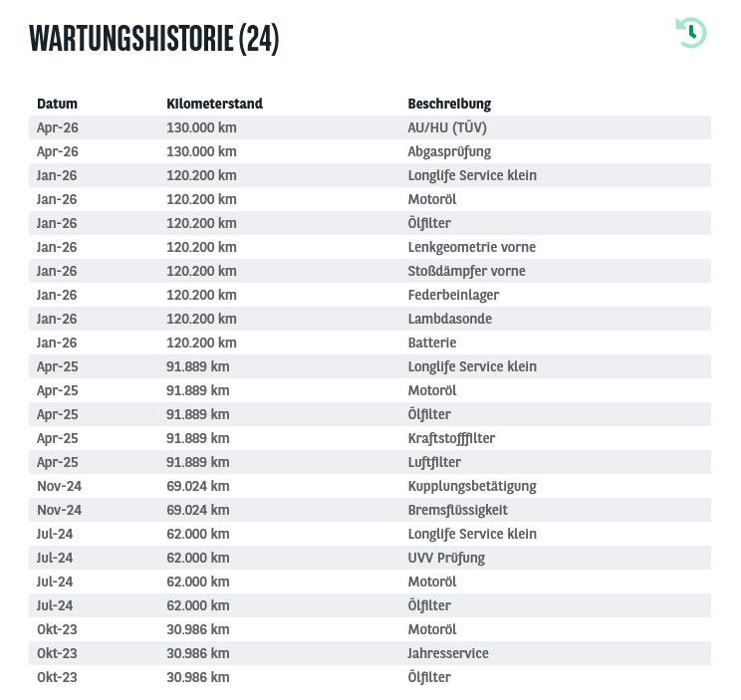Click the Abgasprüfung entry

(x=449, y=151)
